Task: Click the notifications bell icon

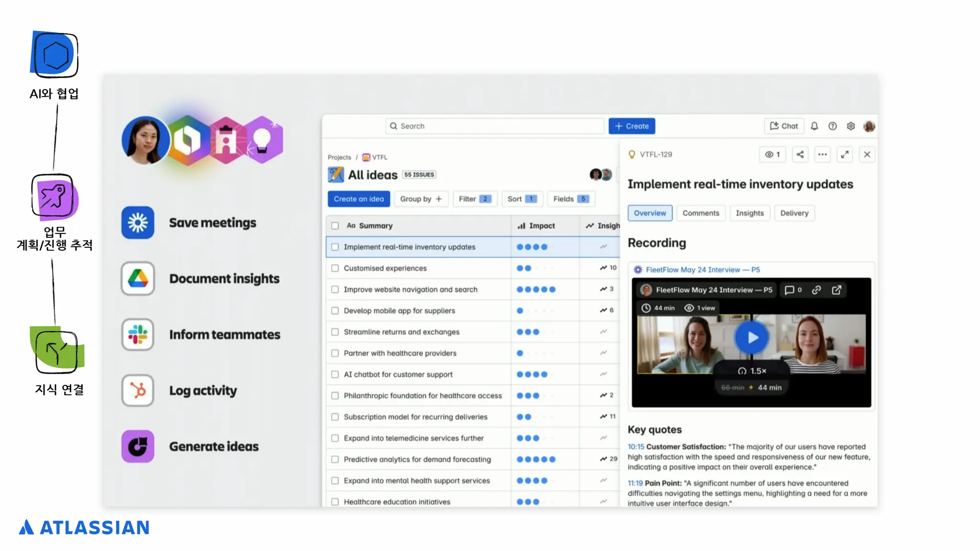Action: 814,126
